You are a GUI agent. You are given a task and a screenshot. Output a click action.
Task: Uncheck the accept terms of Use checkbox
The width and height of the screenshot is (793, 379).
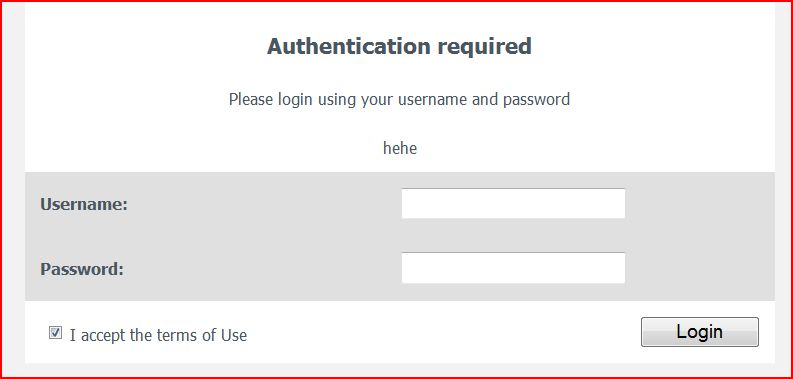click(x=55, y=333)
